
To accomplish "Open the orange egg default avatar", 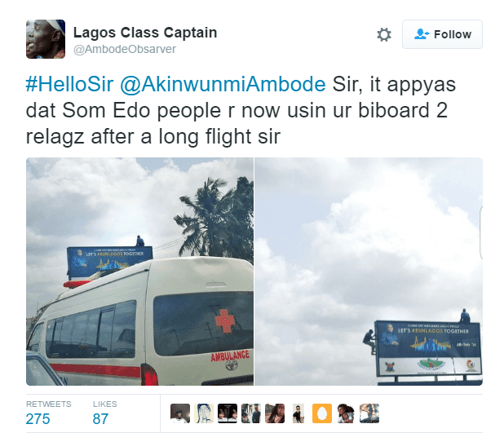I will [x=322, y=413].
